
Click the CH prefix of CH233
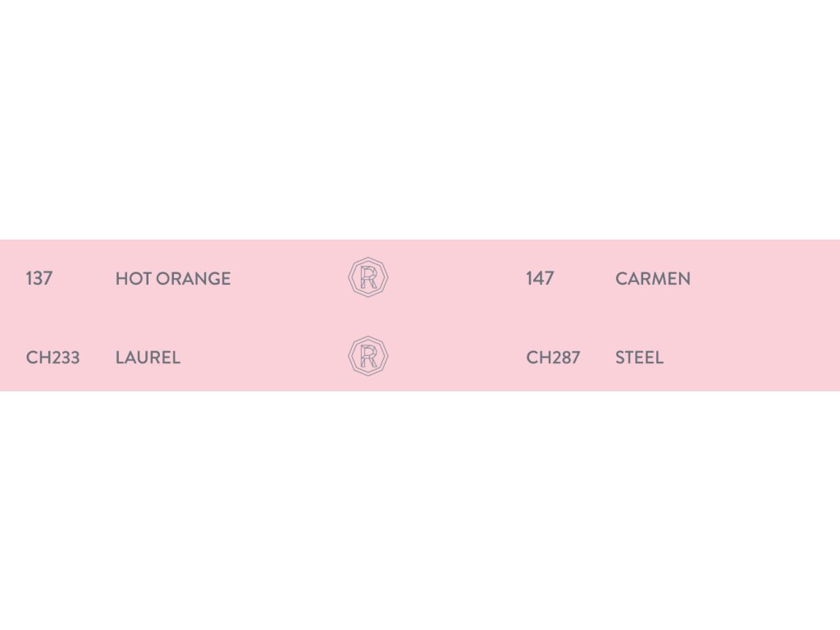36,358
